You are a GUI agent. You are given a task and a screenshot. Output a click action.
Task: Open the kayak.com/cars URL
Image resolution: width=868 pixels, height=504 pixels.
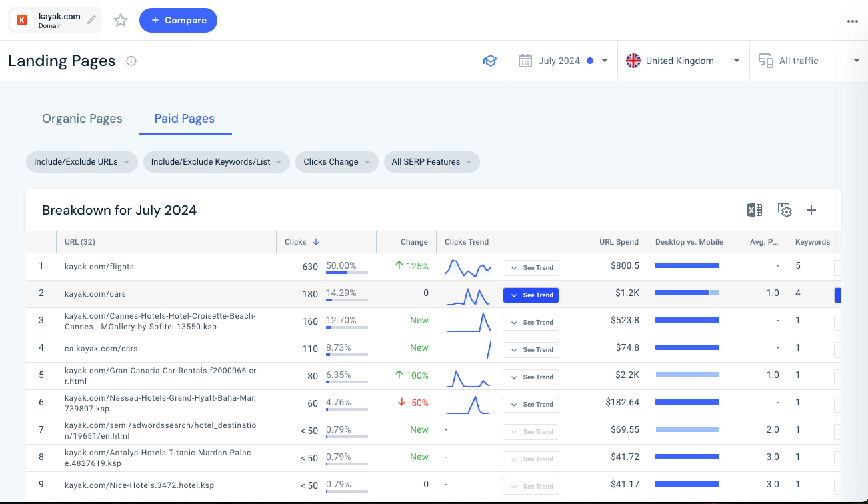coord(95,294)
